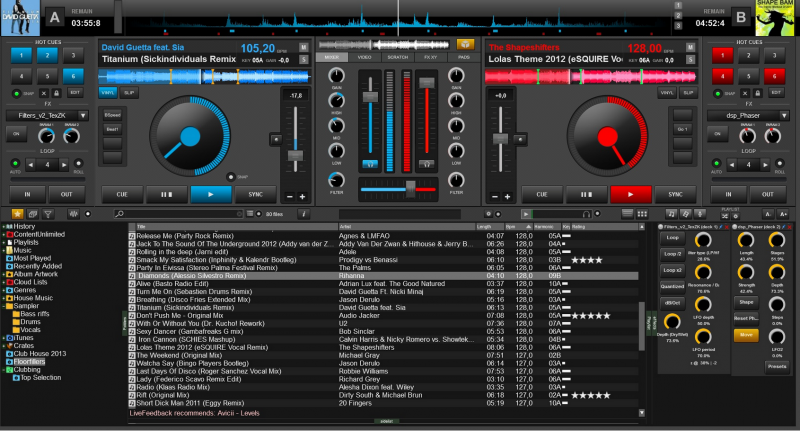Screen dimensions: 800x431
Task: Set loop IN point on deck A
Action: click(x=27, y=194)
